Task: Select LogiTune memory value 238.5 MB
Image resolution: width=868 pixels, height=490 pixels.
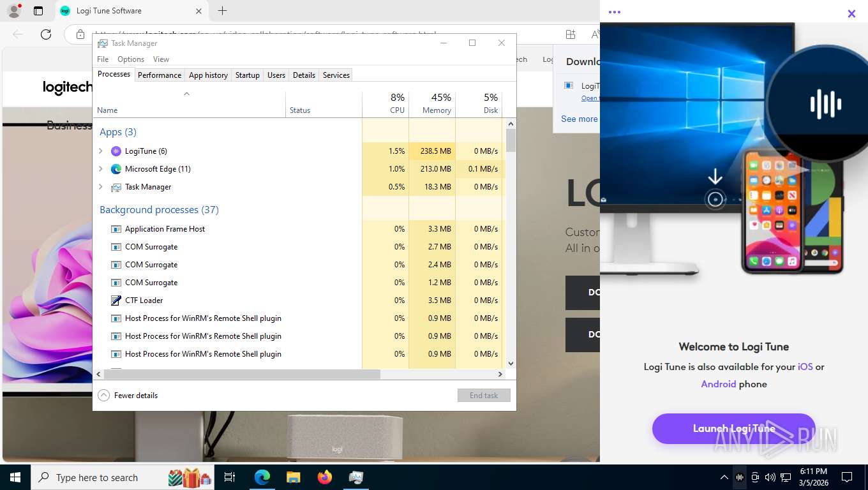Action: pos(436,151)
